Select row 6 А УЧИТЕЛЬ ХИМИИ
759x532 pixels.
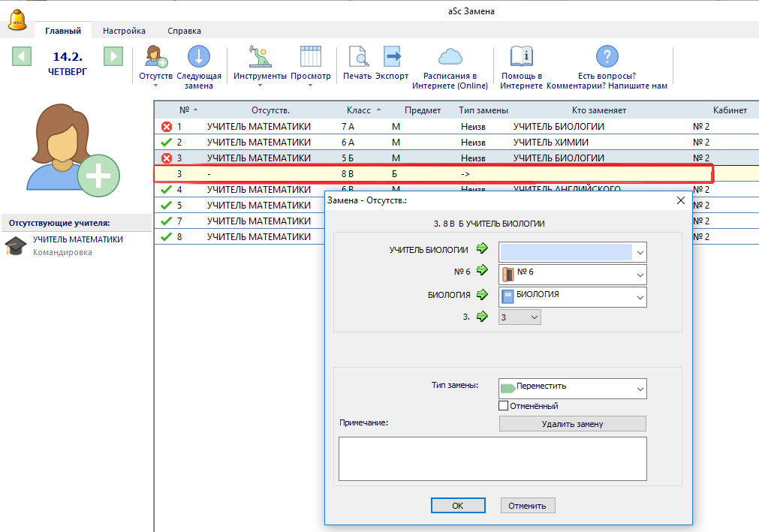[456, 142]
